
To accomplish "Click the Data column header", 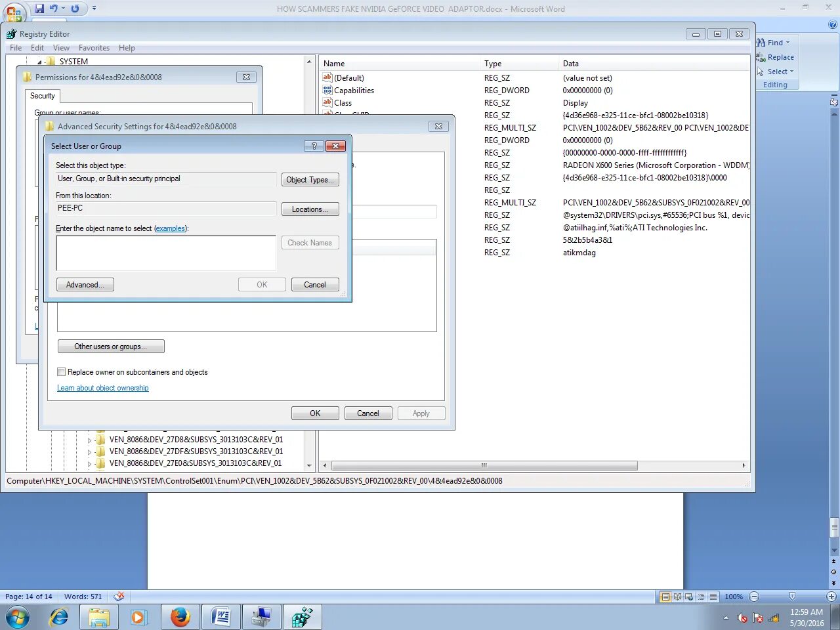I will (x=654, y=64).
